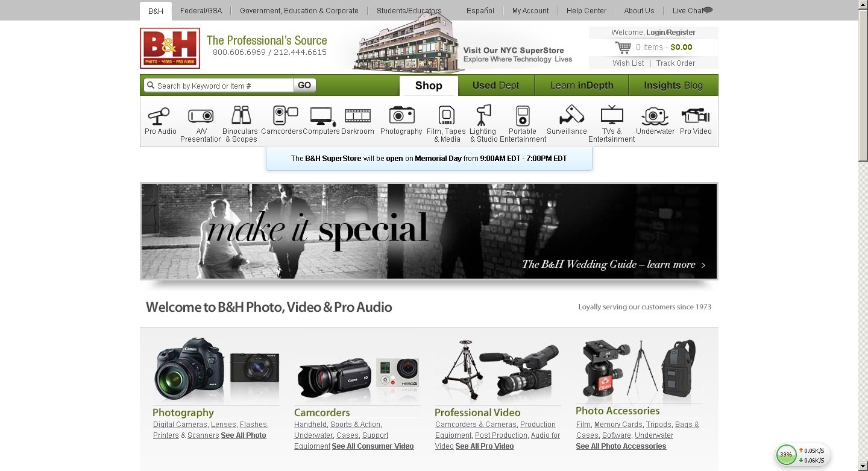This screenshot has width=868, height=471.
Task: Click the Track Order link
Action: [x=676, y=63]
